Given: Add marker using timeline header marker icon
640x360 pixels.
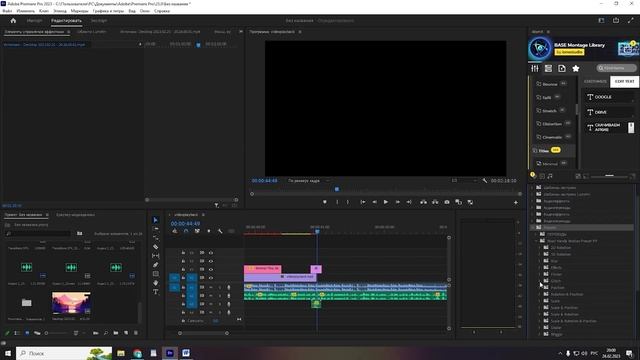Looking at the screenshot, I should 209,231.
